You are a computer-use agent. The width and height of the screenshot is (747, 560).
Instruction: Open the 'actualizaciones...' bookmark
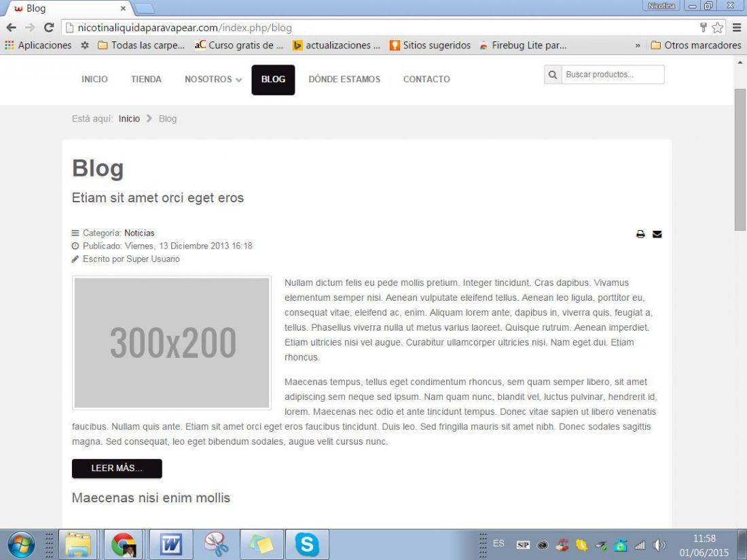tap(336, 45)
